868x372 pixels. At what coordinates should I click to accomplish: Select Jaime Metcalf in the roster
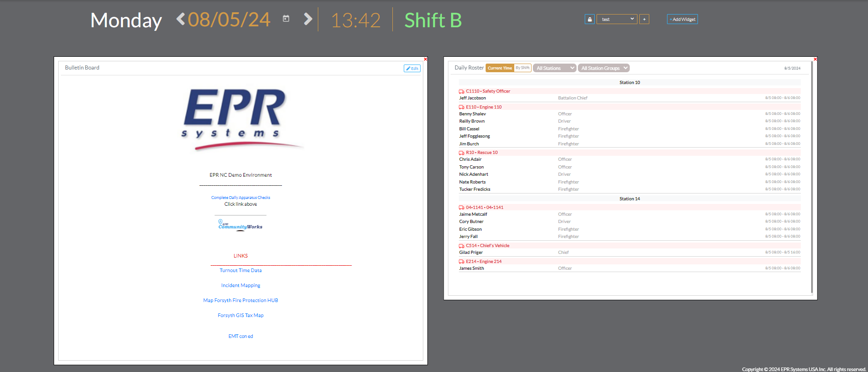click(473, 214)
